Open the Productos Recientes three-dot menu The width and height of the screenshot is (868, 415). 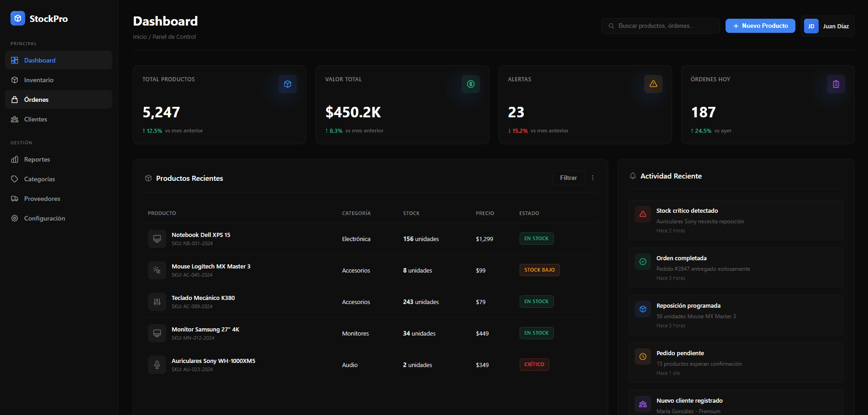tap(593, 178)
